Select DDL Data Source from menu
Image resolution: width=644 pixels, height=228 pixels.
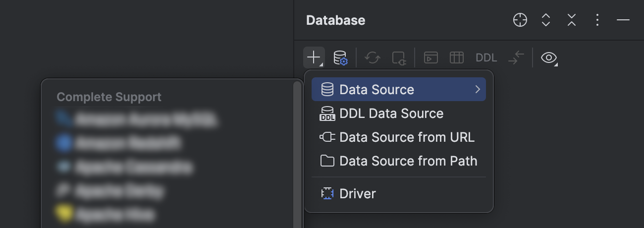[391, 114]
